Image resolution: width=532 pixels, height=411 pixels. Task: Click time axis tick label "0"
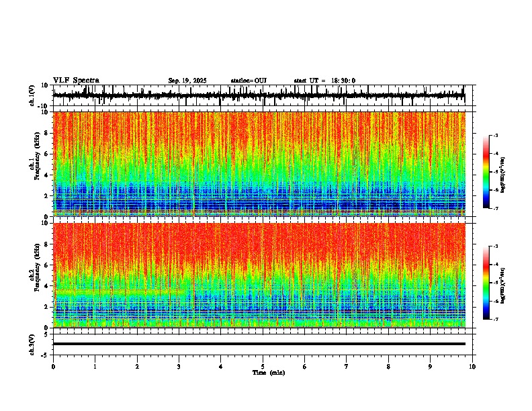(53, 367)
